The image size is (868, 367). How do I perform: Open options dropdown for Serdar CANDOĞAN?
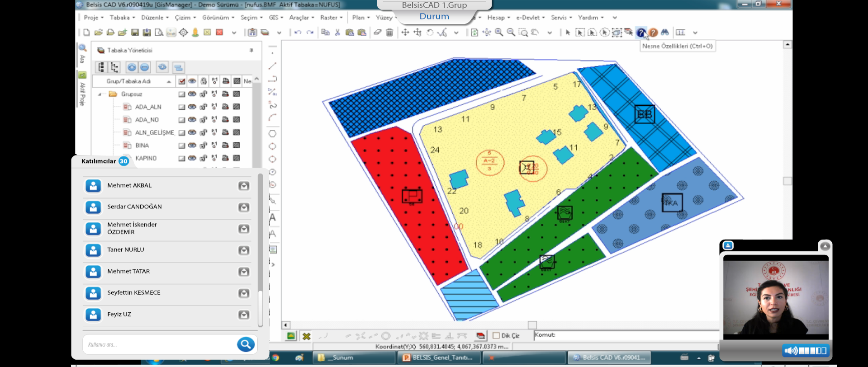(x=244, y=207)
